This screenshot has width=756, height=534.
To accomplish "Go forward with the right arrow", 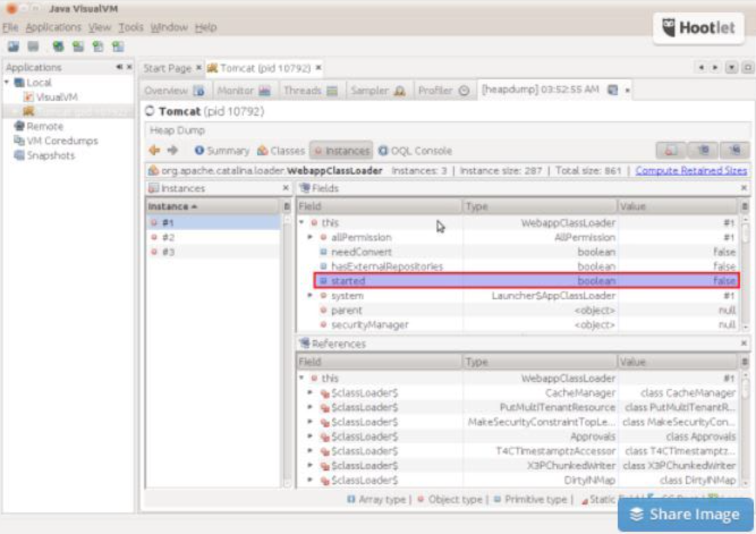I will pos(172,150).
